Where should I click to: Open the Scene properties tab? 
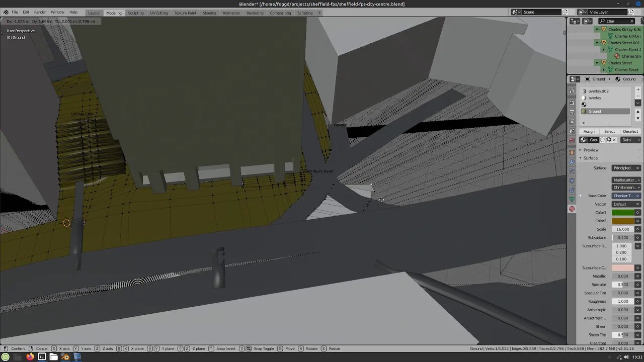[572, 131]
